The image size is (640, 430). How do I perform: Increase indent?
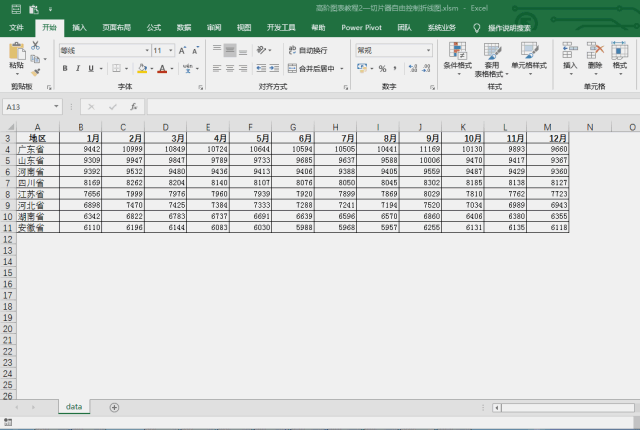[274, 68]
